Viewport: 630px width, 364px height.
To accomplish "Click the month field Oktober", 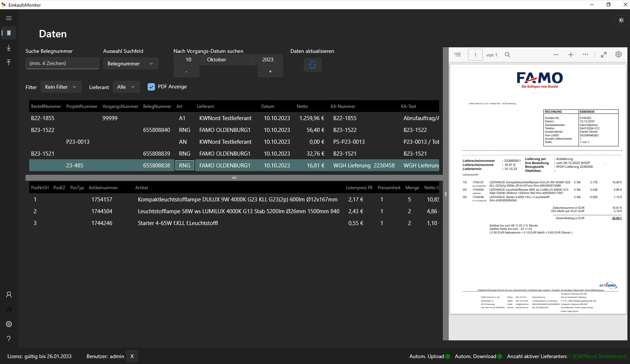I will (228, 59).
